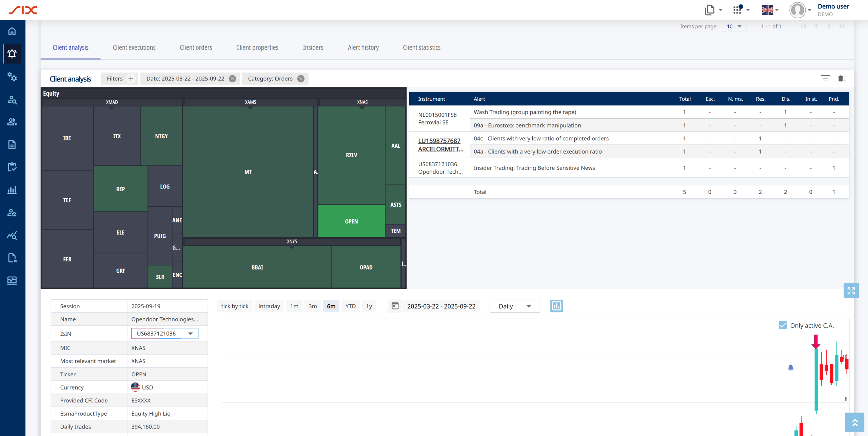868x436 pixels.
Task: Click the home icon in sidebar
Action: click(12, 31)
